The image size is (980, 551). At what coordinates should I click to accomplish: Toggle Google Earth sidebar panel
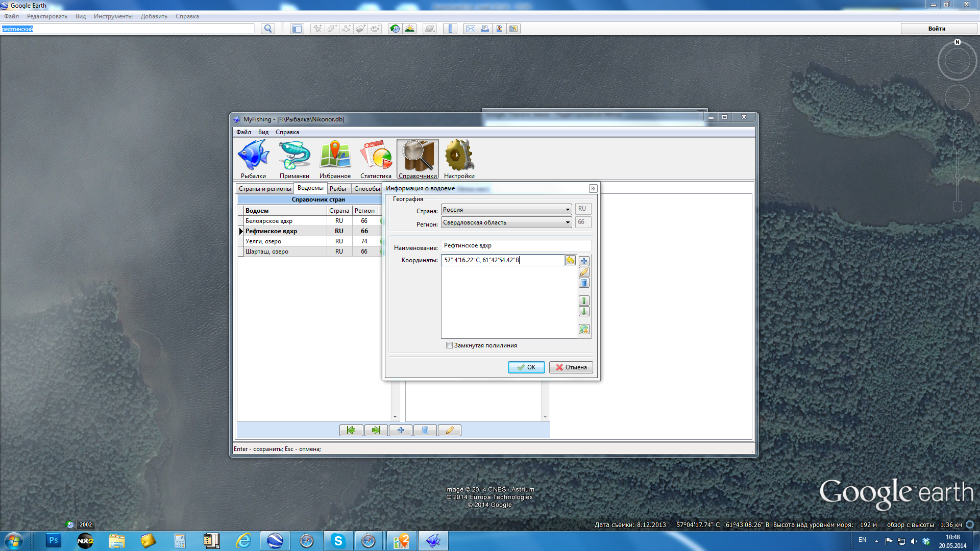[x=297, y=29]
